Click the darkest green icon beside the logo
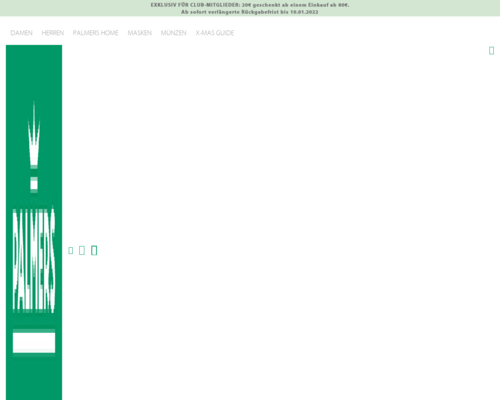Viewport: 500px width, 400px height. [x=94, y=250]
